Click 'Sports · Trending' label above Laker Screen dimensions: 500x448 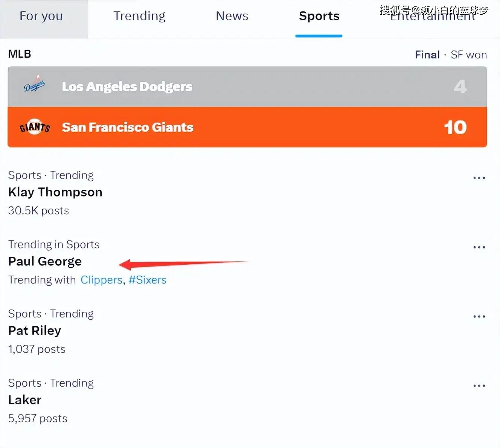click(x=51, y=383)
